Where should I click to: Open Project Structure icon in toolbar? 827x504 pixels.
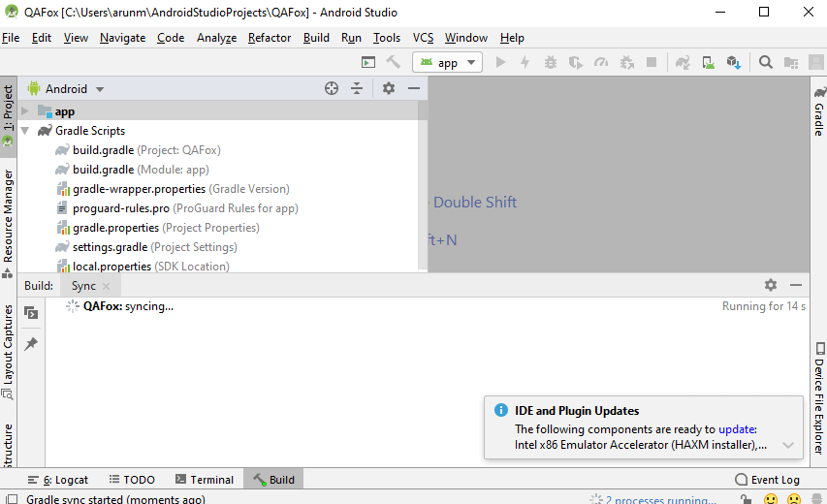click(x=790, y=62)
